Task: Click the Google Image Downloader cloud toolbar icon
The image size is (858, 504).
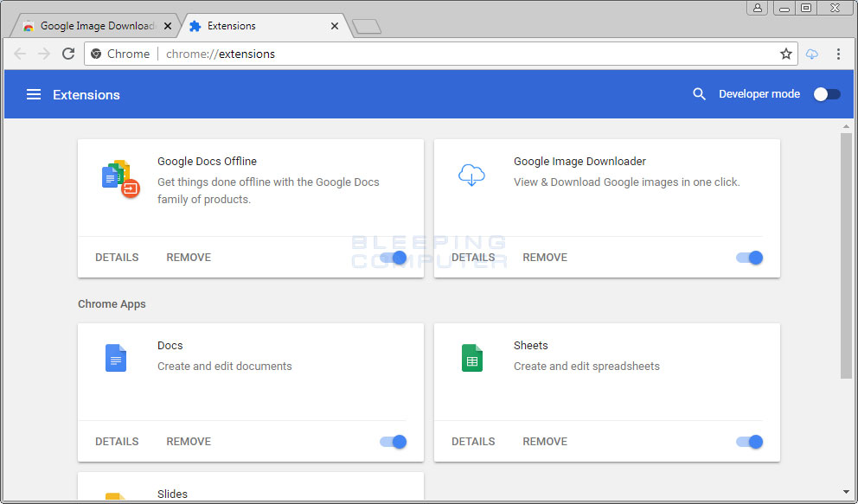Action: 812,54
